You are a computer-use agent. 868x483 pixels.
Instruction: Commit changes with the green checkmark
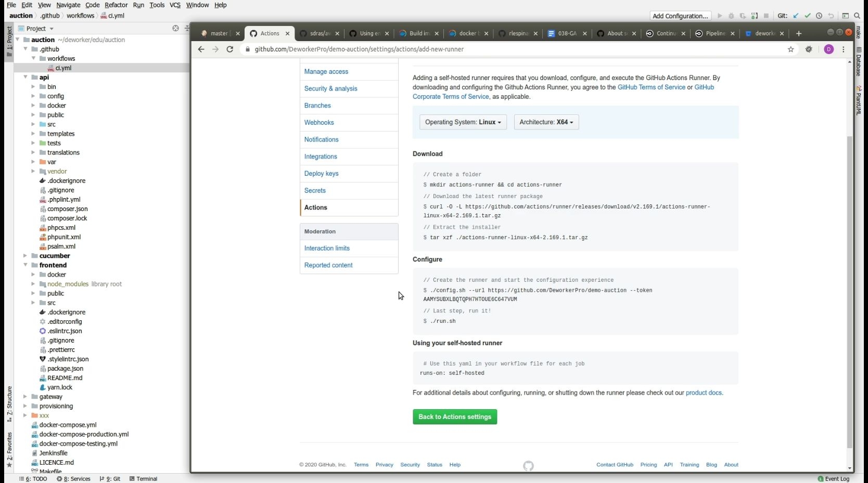tap(808, 16)
